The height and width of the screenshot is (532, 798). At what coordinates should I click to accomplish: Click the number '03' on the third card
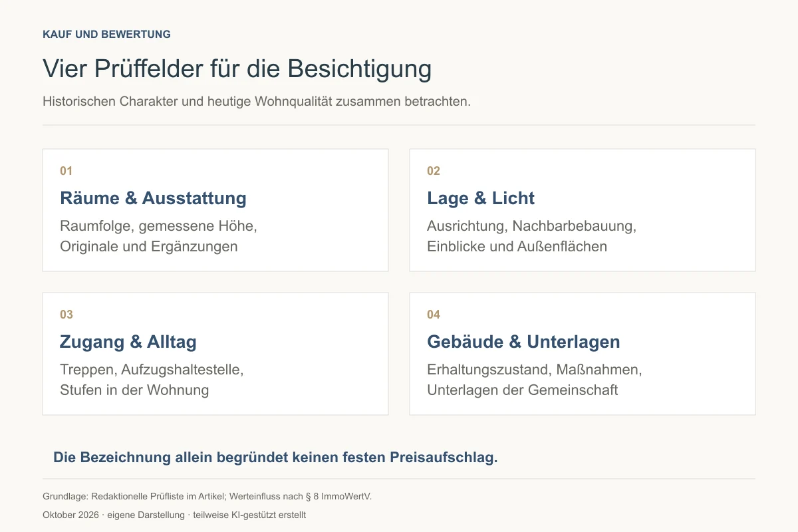coord(66,315)
